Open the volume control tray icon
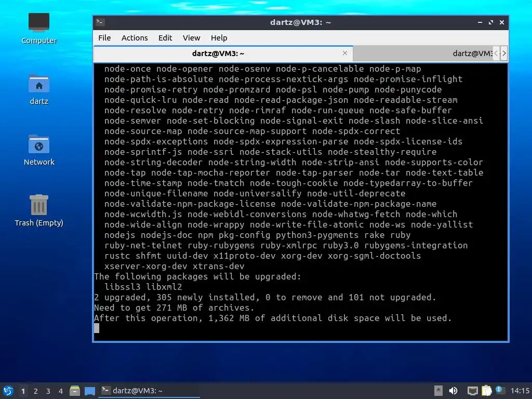 (x=453, y=391)
